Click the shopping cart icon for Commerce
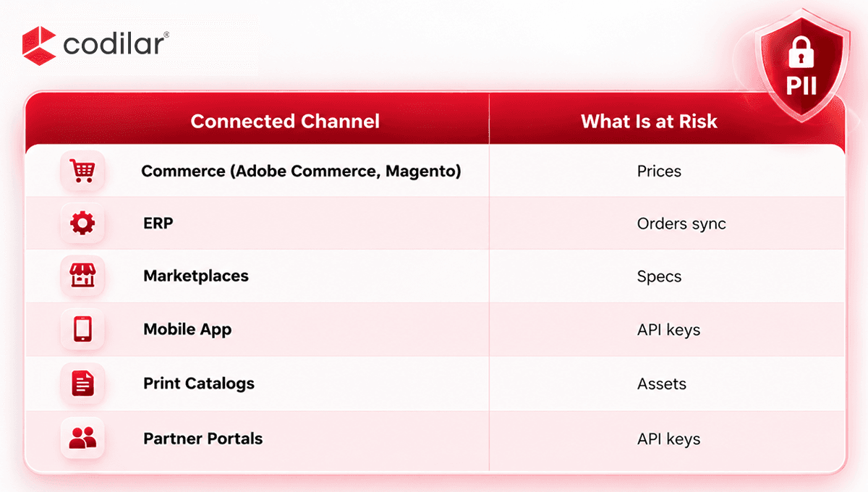 (82, 171)
